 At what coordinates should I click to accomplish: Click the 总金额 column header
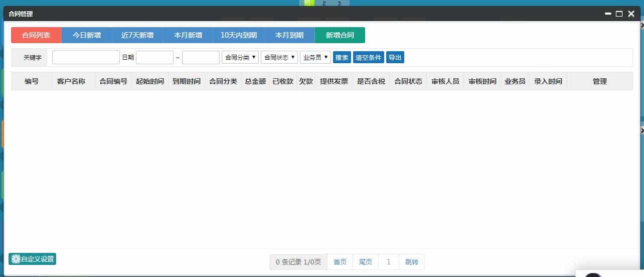pos(255,81)
